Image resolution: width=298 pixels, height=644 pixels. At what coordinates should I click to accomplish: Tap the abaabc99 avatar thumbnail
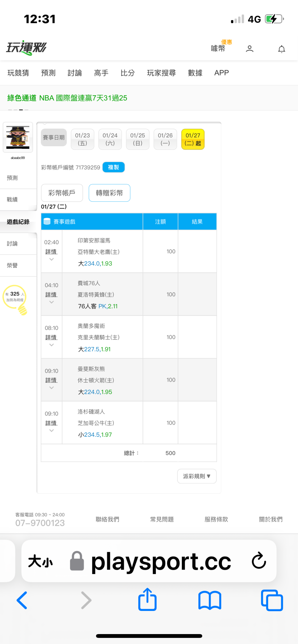pyautogui.click(x=18, y=137)
